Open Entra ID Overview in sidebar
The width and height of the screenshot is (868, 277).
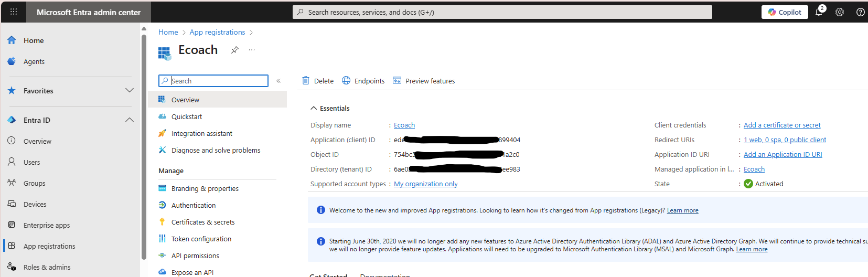coord(37,141)
